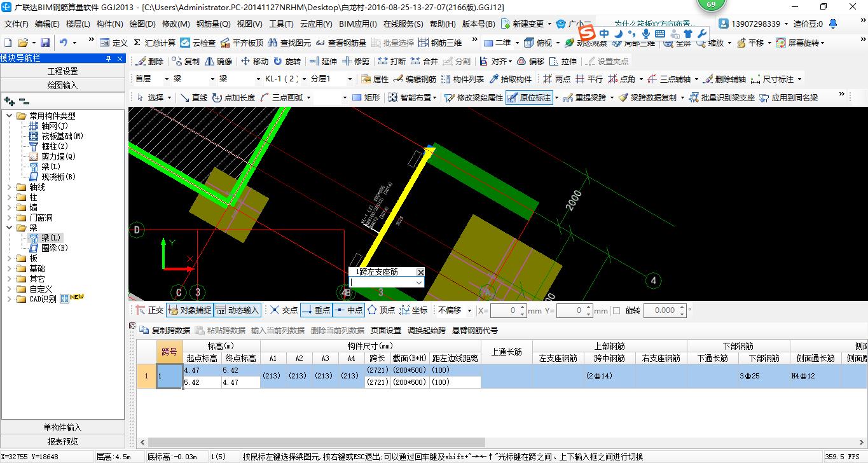Open 属性 properties panel
This screenshot has height=463, width=868.
[375, 79]
